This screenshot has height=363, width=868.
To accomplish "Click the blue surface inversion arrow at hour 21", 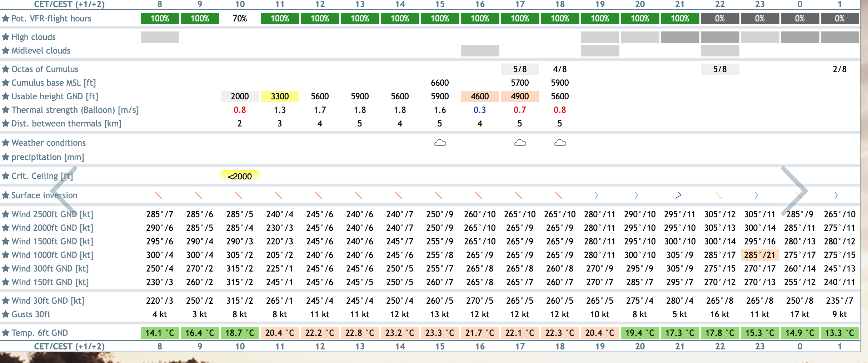I will coord(678,195).
